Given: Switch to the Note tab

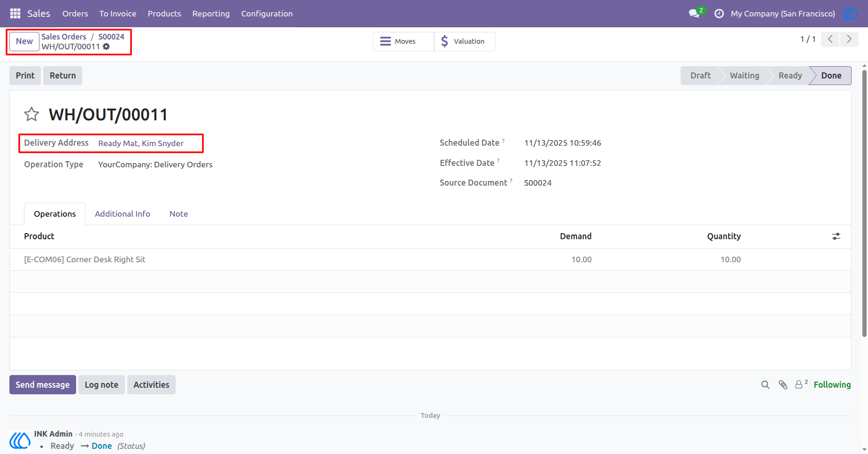Looking at the screenshot, I should pyautogui.click(x=178, y=214).
